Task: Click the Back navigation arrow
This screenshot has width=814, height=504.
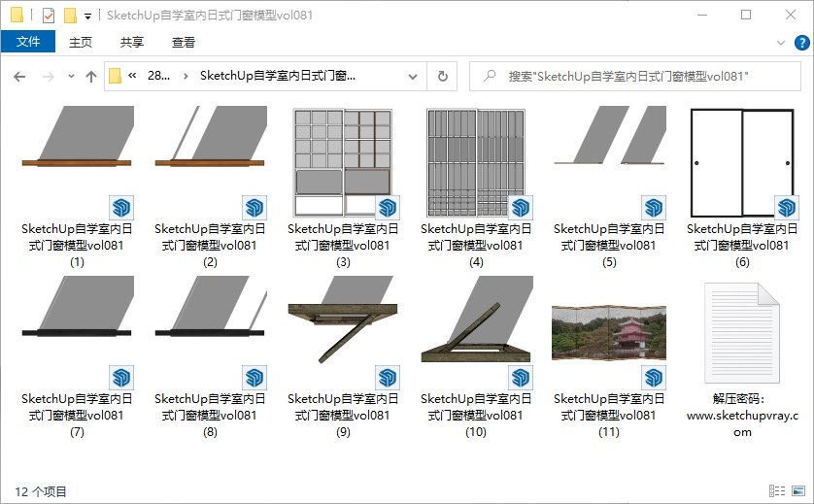Action: pyautogui.click(x=19, y=77)
